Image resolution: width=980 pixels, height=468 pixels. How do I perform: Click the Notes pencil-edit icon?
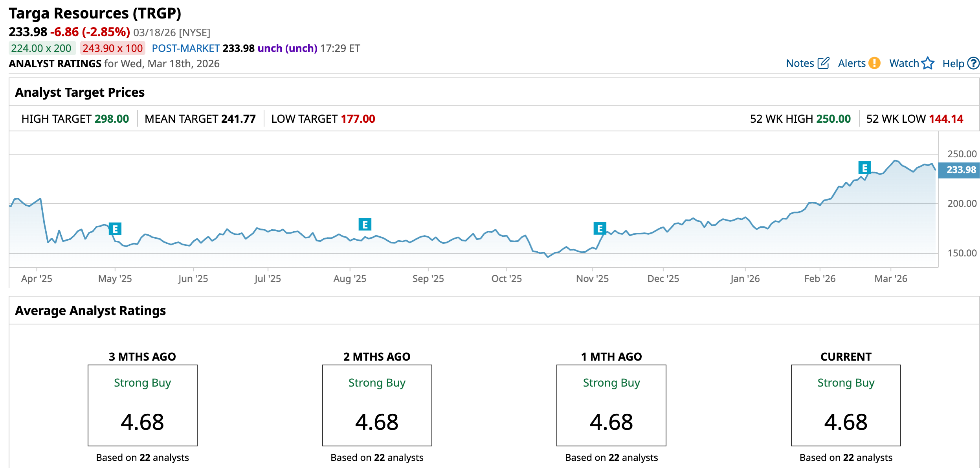coord(823,63)
